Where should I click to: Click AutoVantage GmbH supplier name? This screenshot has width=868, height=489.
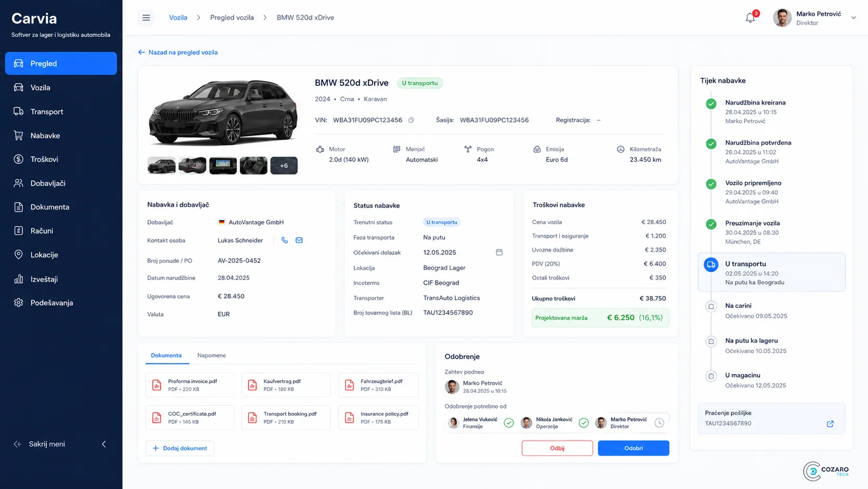coord(256,222)
